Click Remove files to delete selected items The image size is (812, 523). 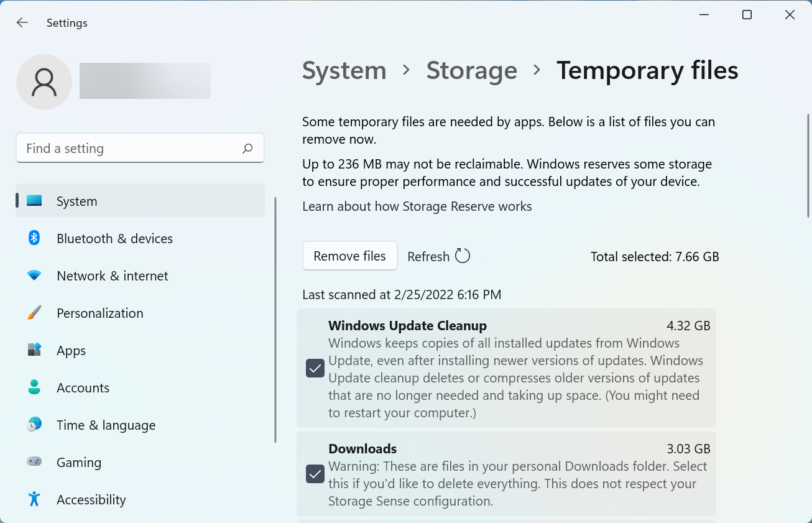(349, 256)
